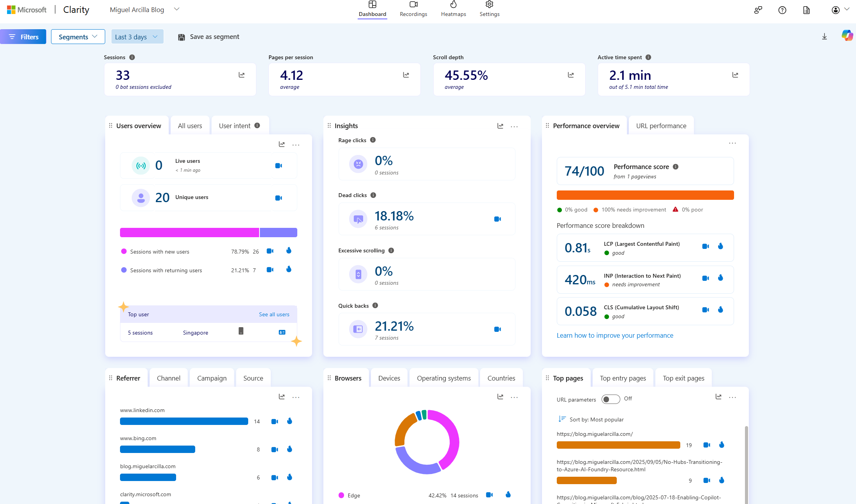Open heatmap for blog.miguelarcilla.com homepage
The height and width of the screenshot is (504, 856).
722,445
